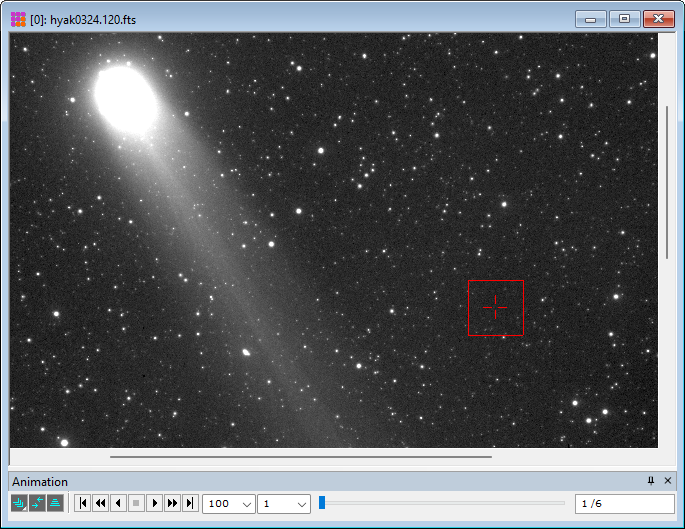Open the 100 delay dropdown
685x529 pixels.
246,504
